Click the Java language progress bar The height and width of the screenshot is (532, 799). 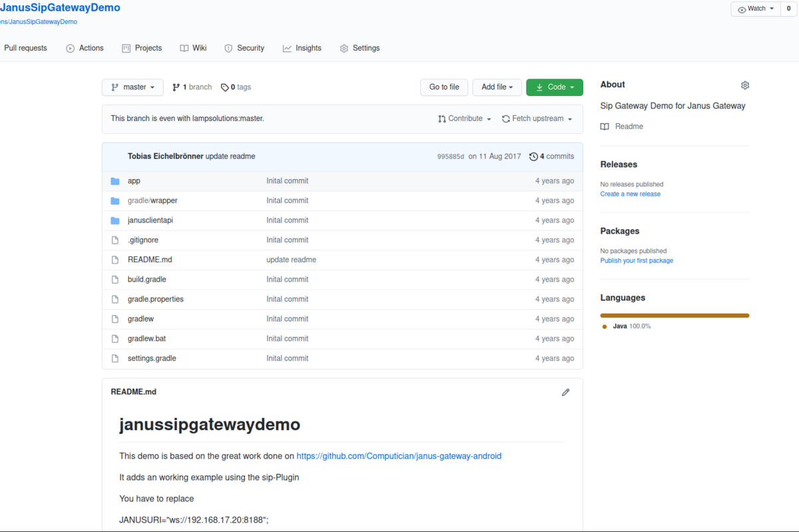(x=674, y=316)
